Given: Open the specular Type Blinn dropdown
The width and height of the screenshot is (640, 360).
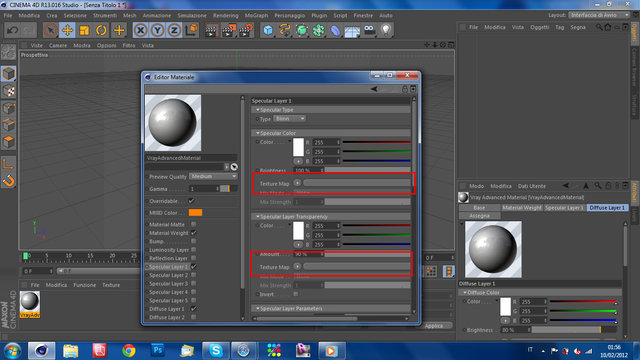Looking at the screenshot, I should (289, 119).
